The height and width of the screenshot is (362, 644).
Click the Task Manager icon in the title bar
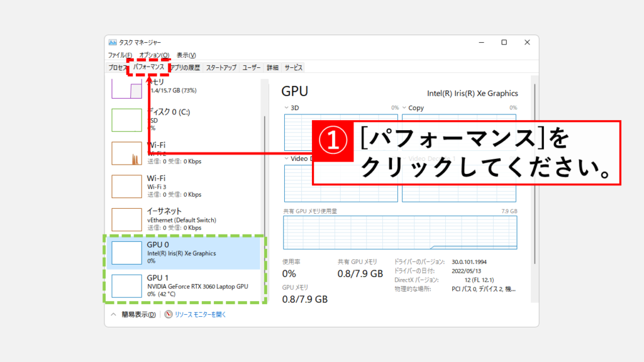(x=112, y=43)
